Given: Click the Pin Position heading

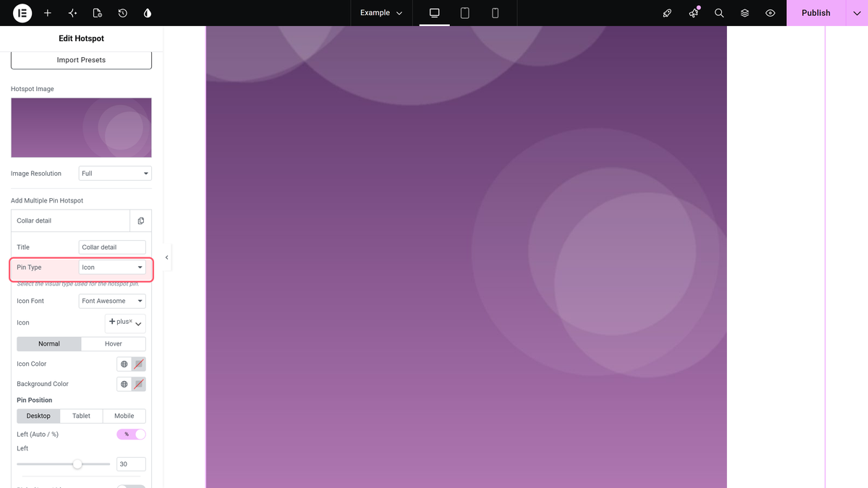Looking at the screenshot, I should [35, 400].
